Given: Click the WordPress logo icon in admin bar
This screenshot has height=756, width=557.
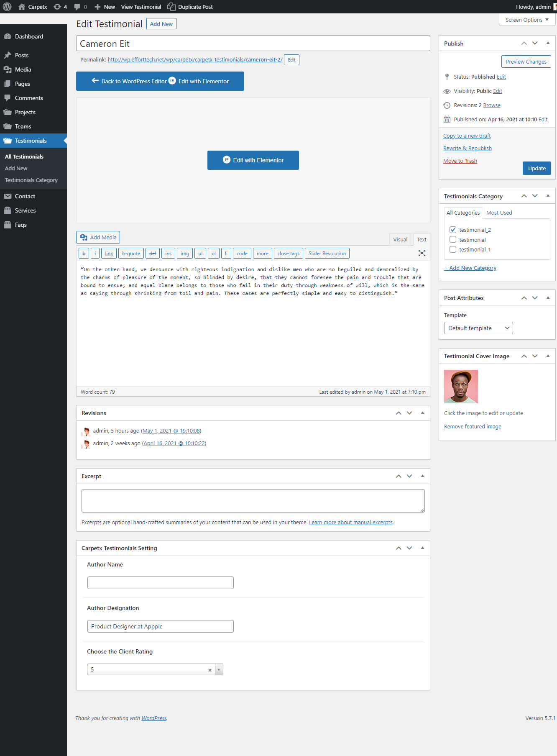Looking at the screenshot, I should (x=7, y=7).
